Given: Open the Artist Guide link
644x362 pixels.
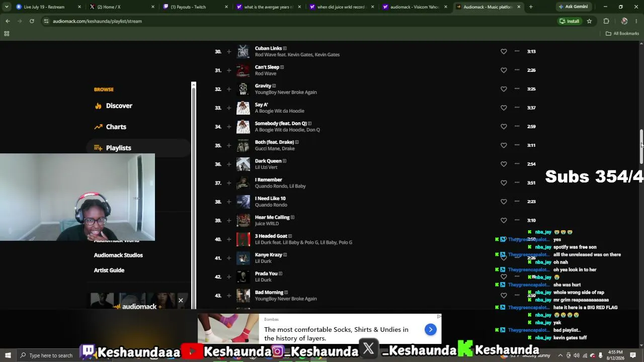Looking at the screenshot, I should pyautogui.click(x=109, y=270).
